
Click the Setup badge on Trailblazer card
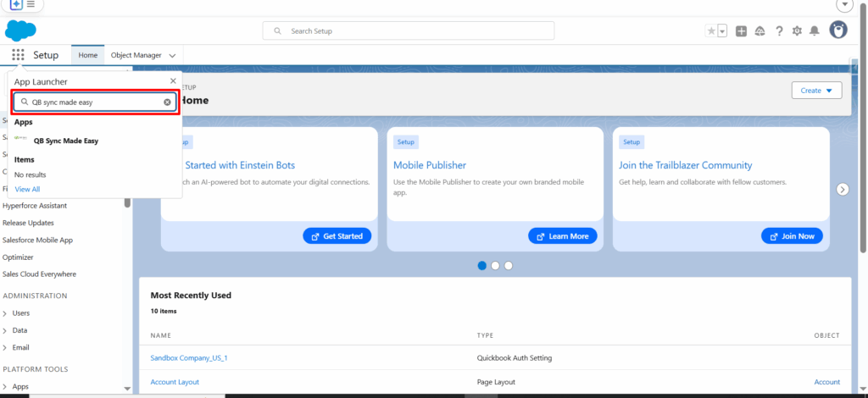(x=632, y=142)
